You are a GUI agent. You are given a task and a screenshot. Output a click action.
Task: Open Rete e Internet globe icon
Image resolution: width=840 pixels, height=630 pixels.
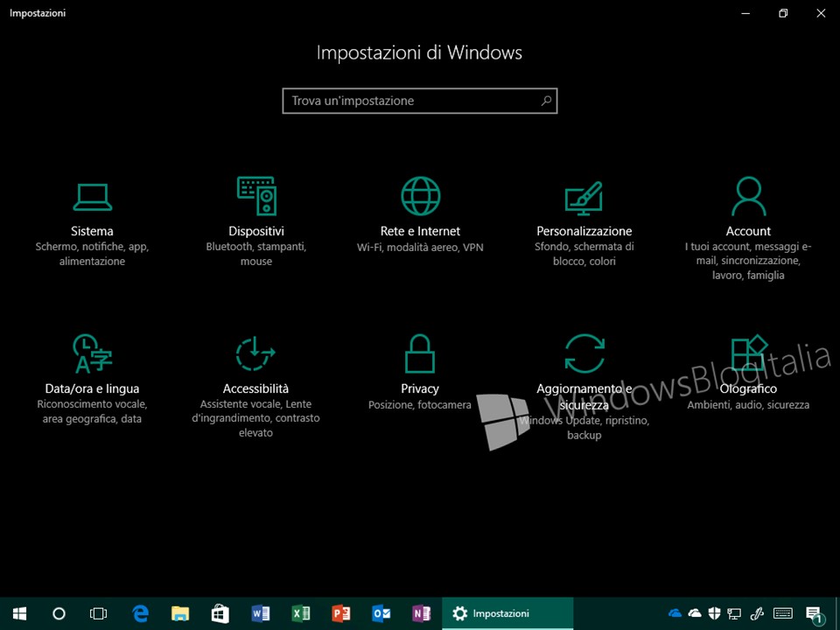tap(421, 196)
